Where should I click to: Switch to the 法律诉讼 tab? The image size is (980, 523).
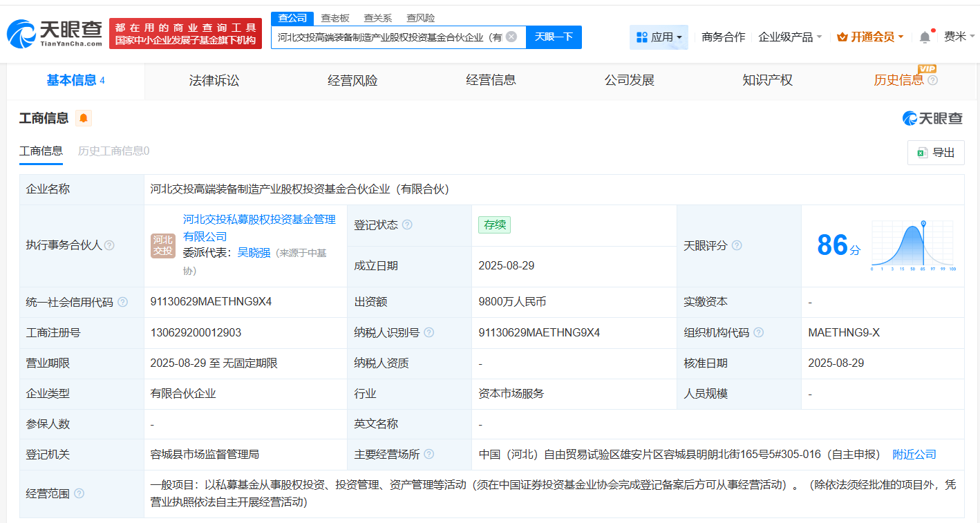(x=212, y=80)
